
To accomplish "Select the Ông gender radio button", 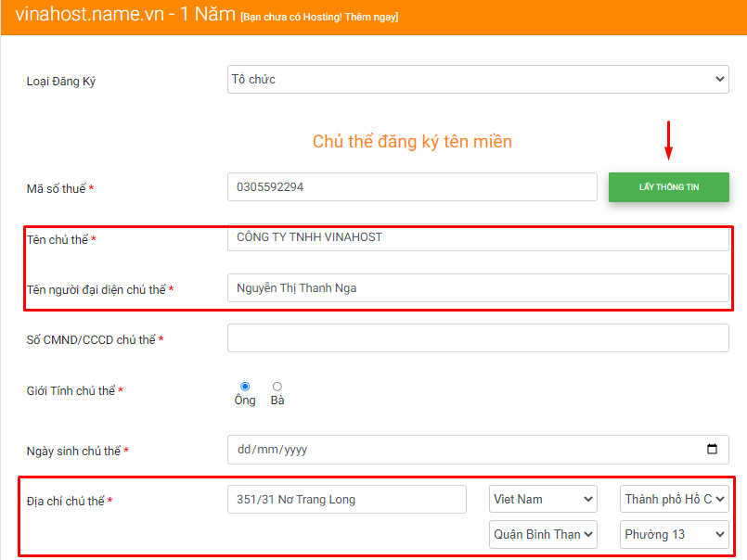I will click(x=245, y=387).
